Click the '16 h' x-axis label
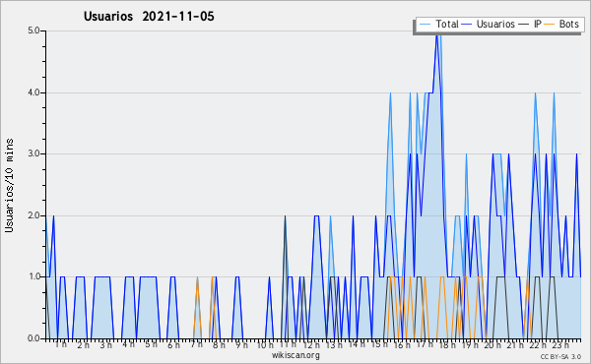The height and width of the screenshot is (364, 591). click(402, 344)
